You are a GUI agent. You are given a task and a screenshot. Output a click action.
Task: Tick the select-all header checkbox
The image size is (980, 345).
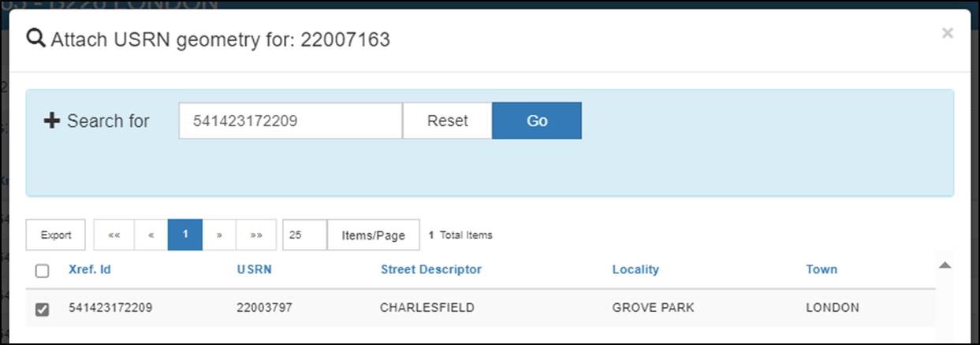43,271
